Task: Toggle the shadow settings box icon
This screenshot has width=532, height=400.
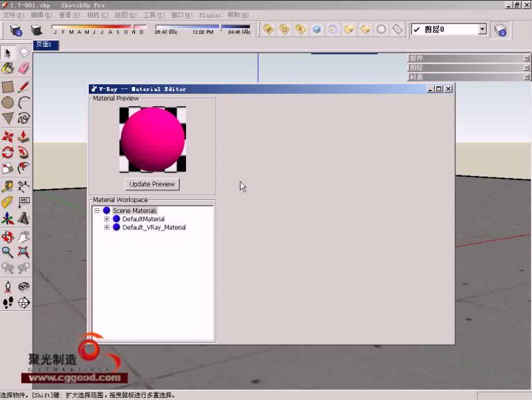Action: point(16,30)
